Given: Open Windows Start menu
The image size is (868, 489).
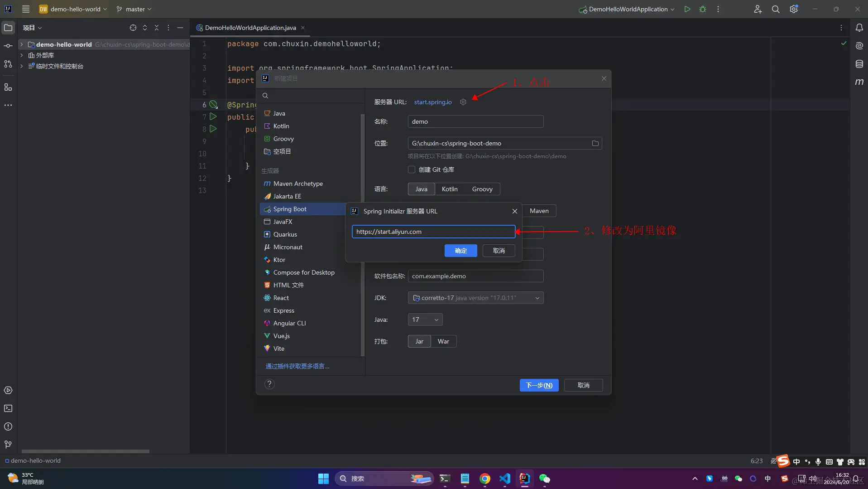Looking at the screenshot, I should coord(323,479).
